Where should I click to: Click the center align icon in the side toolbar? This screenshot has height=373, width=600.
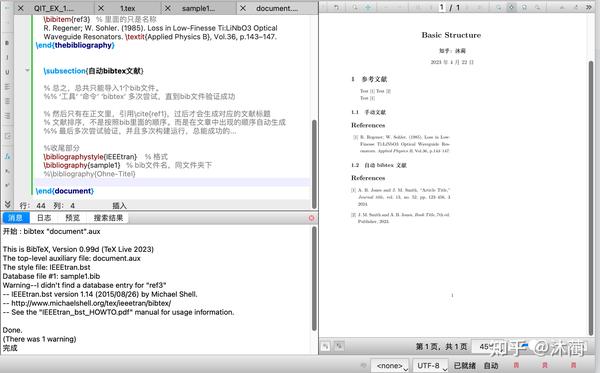(7, 101)
